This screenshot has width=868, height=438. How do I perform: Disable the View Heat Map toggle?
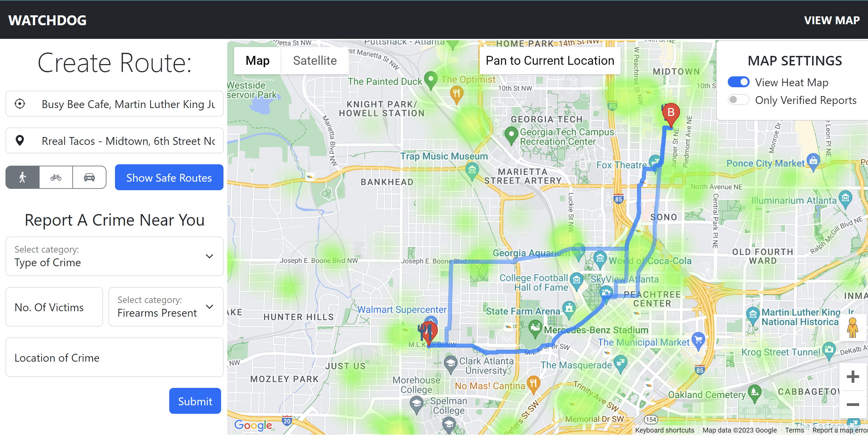738,82
